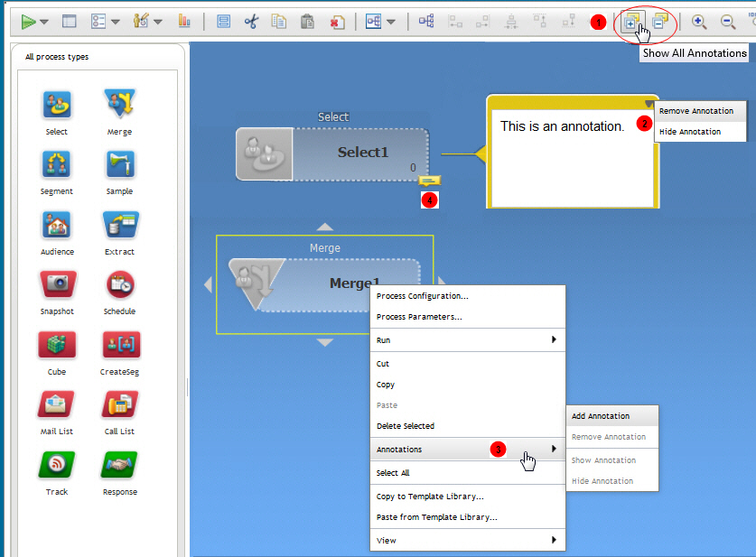Hide all annotations via toolbar button
This screenshot has height=557, width=756.
tap(660, 22)
